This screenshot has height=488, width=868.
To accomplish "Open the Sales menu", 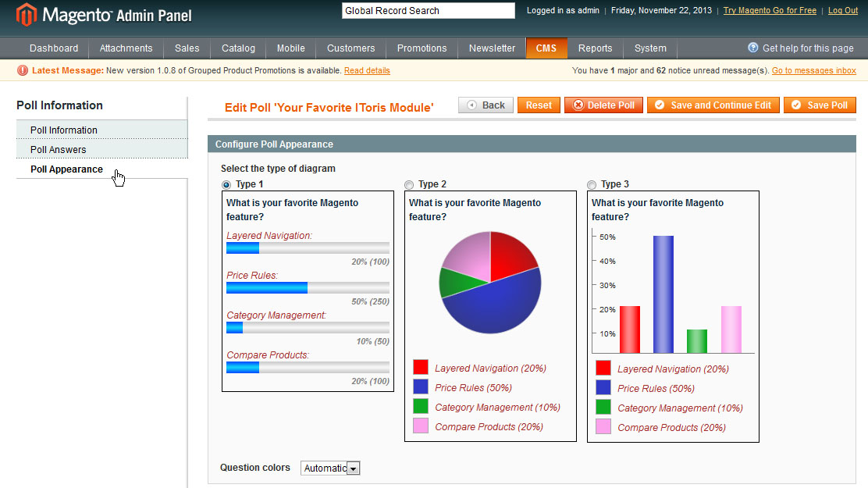I will [x=187, y=48].
